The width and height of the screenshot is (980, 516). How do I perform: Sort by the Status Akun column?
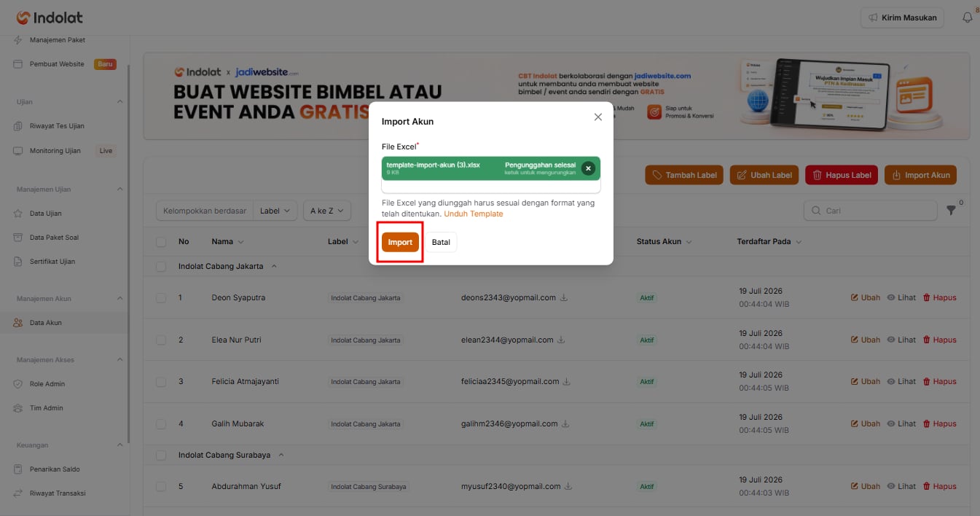(x=665, y=241)
